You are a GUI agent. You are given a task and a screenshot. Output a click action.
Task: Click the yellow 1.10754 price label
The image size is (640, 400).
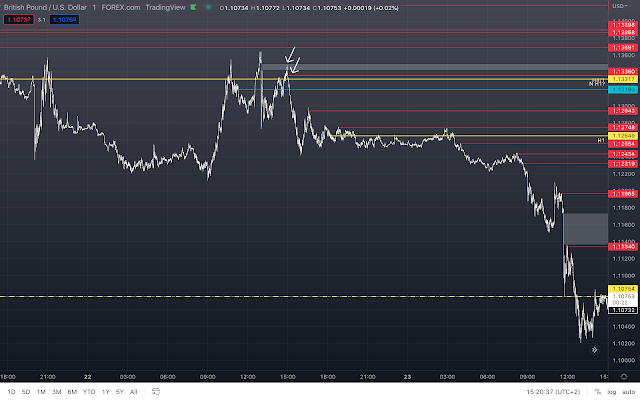pyautogui.click(x=623, y=289)
